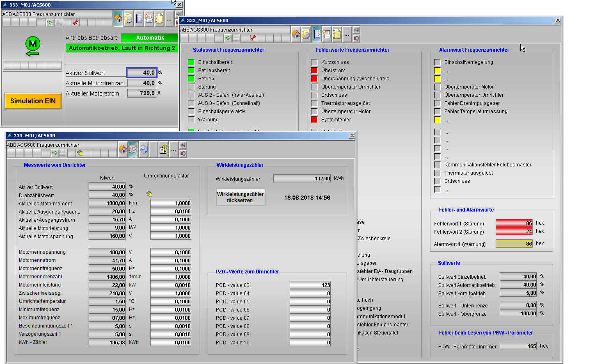This screenshot has width=604, height=364.
Task: Click the green motor M symbol
Action: coord(32,44)
